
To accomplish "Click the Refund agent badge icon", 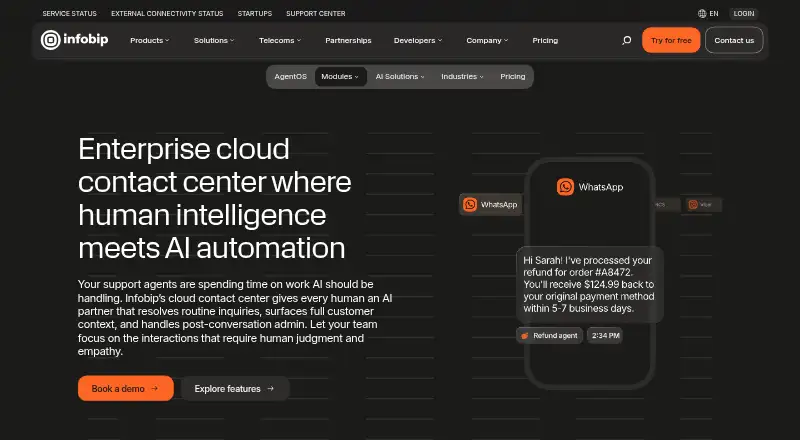I will (x=524, y=336).
